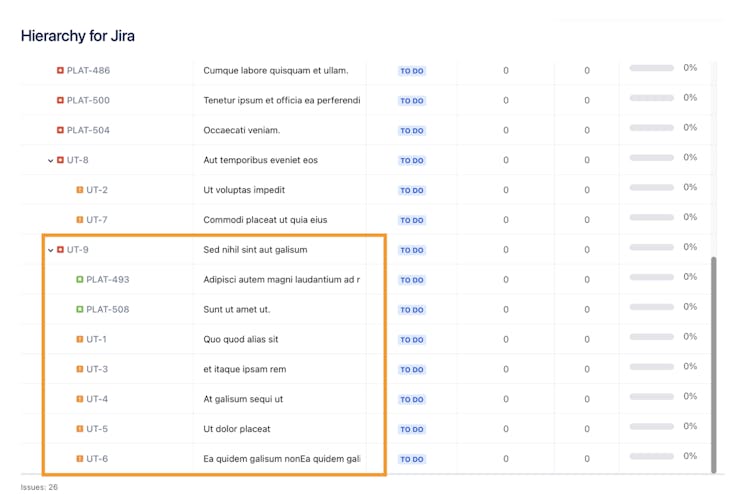This screenshot has height=494, width=752.
Task: Collapse the UT-9 tree node
Action: pos(50,250)
